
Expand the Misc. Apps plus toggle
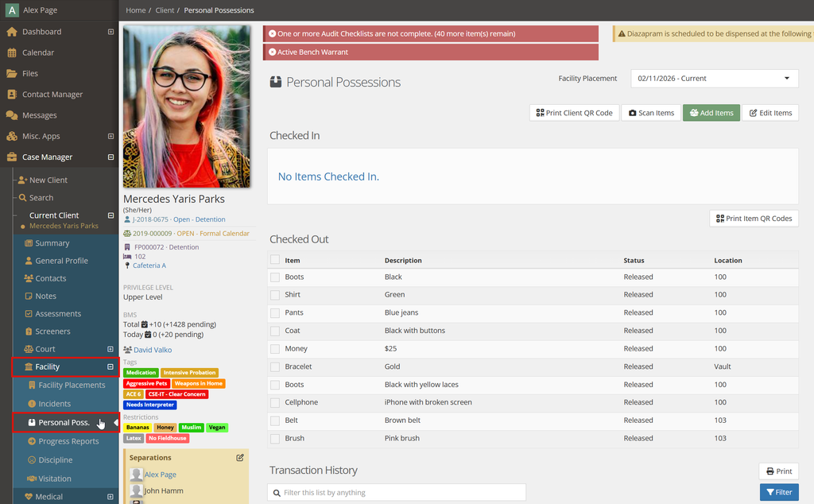point(110,136)
